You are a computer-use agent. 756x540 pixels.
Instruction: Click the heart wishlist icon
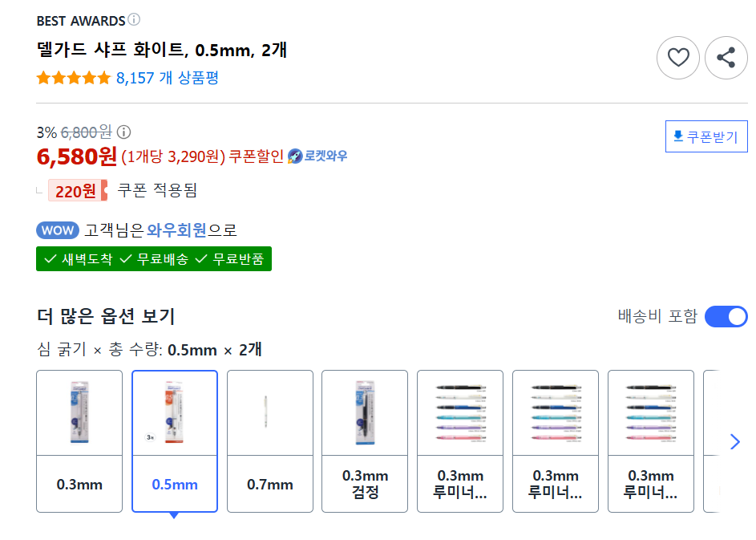(x=678, y=58)
